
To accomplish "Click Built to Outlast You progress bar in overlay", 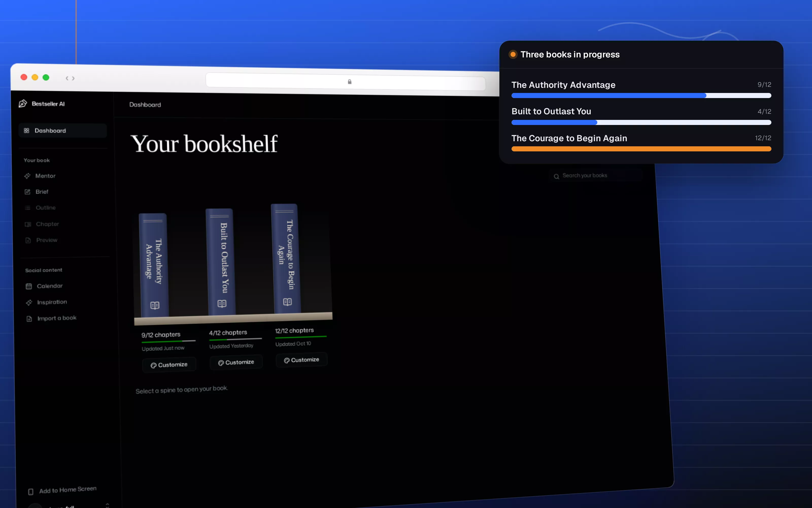I will [x=641, y=122].
